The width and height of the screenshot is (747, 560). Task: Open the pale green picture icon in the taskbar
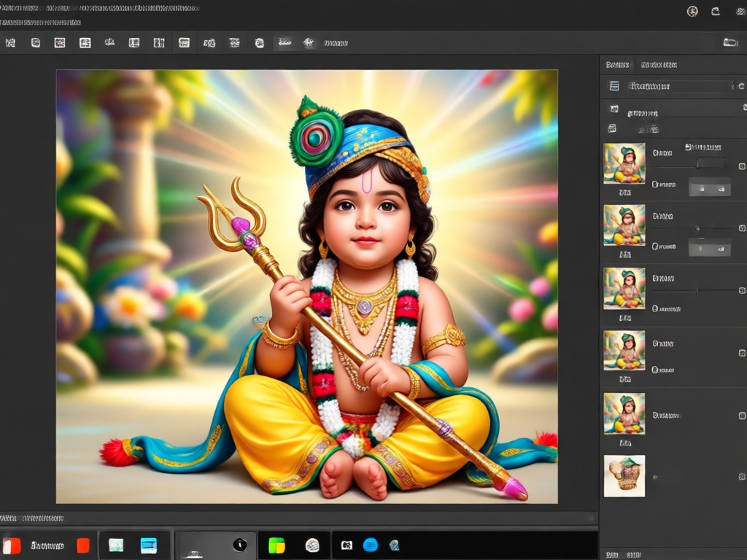(x=116, y=545)
